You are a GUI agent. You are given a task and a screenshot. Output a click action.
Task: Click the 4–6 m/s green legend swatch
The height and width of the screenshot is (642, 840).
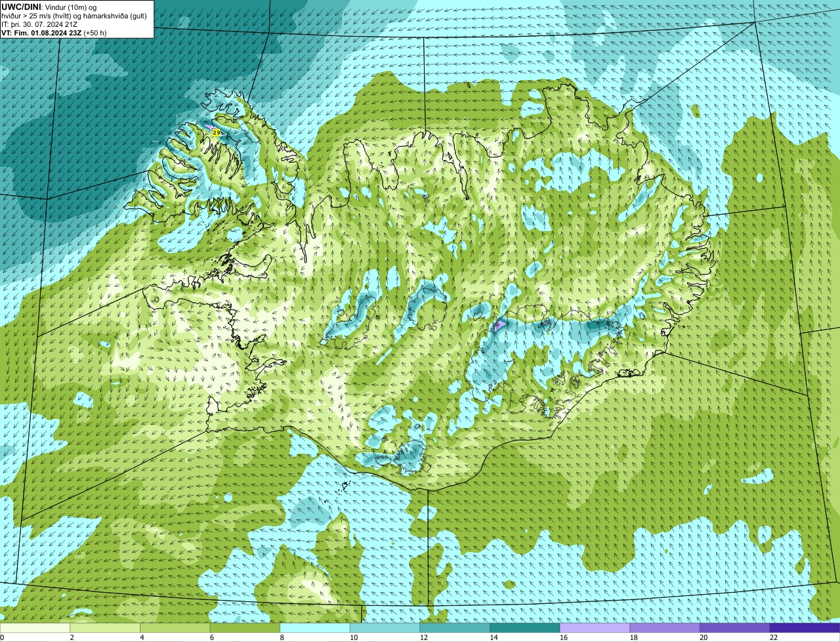coord(175,628)
